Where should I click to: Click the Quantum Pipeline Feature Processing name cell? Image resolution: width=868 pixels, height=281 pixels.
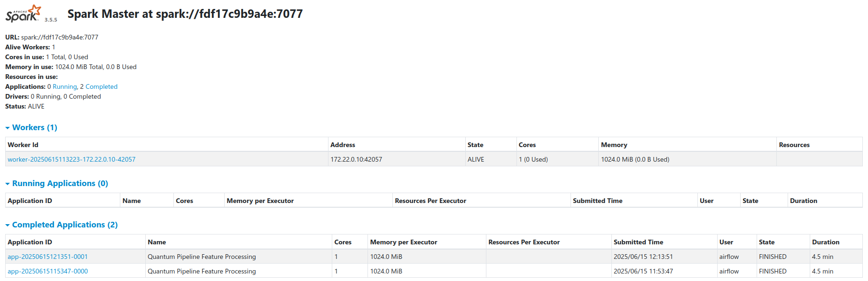202,257
